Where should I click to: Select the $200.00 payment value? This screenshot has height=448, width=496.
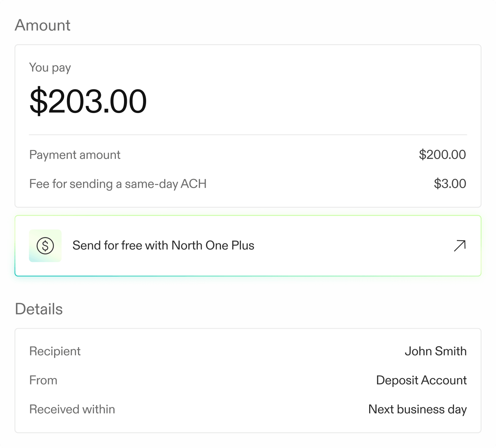pyautogui.click(x=442, y=155)
